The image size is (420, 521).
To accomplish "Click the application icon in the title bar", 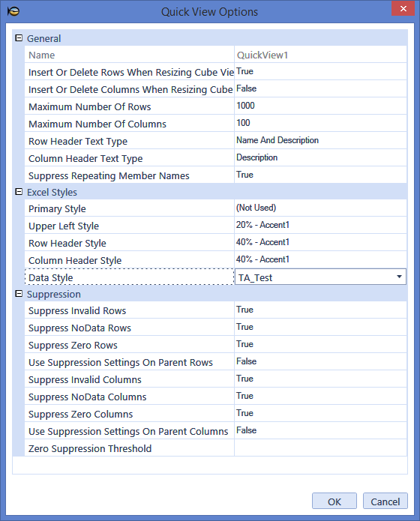I will click(x=13, y=11).
